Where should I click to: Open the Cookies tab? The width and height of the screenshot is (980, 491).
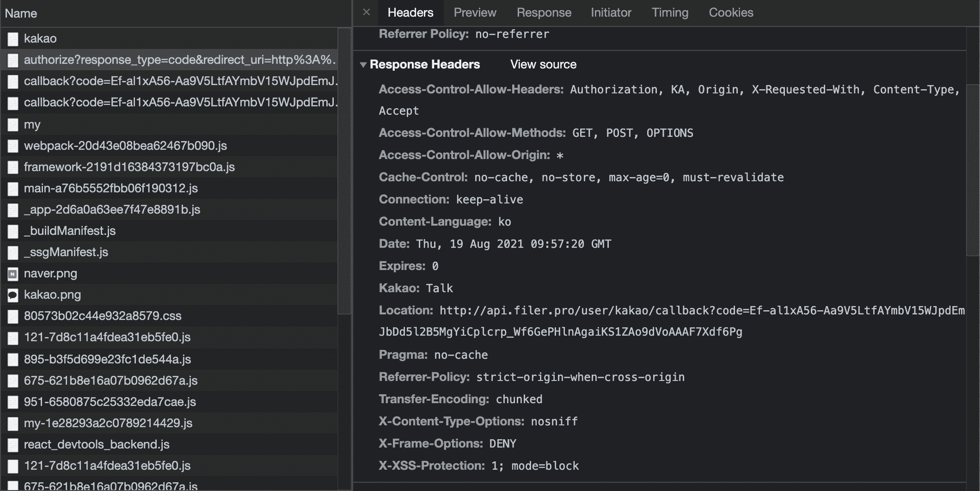pyautogui.click(x=731, y=12)
